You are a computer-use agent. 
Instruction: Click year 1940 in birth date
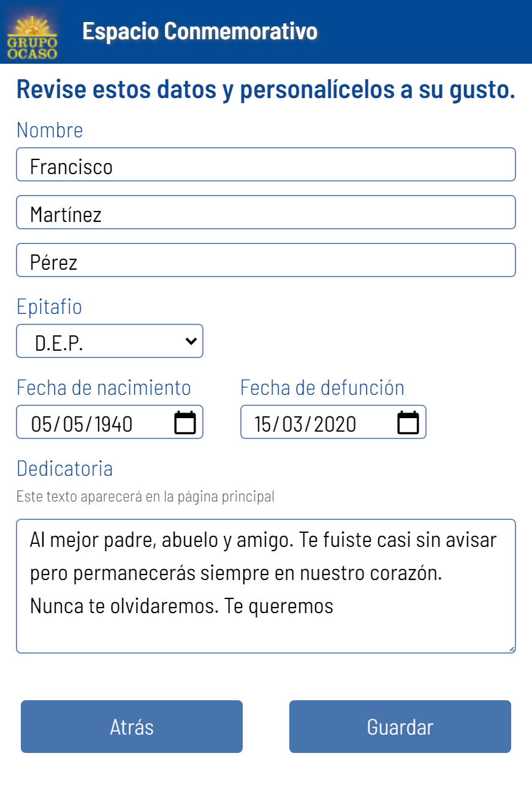[x=115, y=424]
